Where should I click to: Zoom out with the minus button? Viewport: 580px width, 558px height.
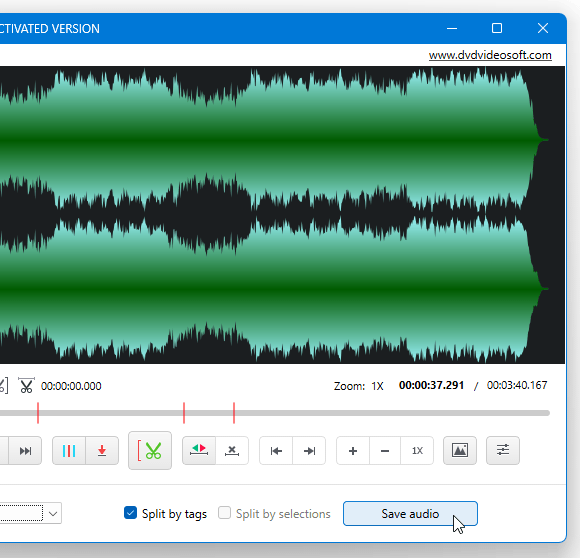[385, 451]
